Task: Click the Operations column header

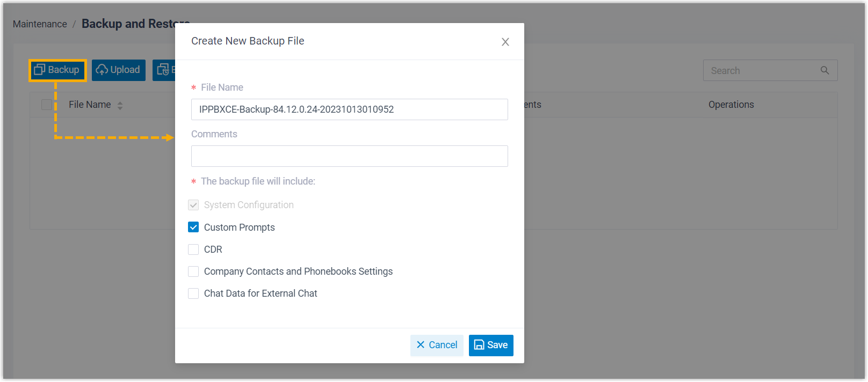Action: (x=730, y=105)
